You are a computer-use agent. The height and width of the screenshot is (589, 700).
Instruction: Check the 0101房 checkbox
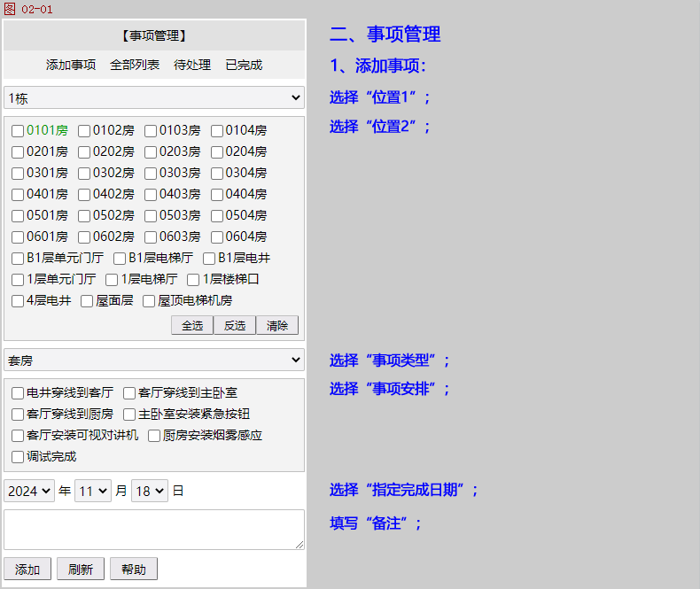[x=18, y=131]
